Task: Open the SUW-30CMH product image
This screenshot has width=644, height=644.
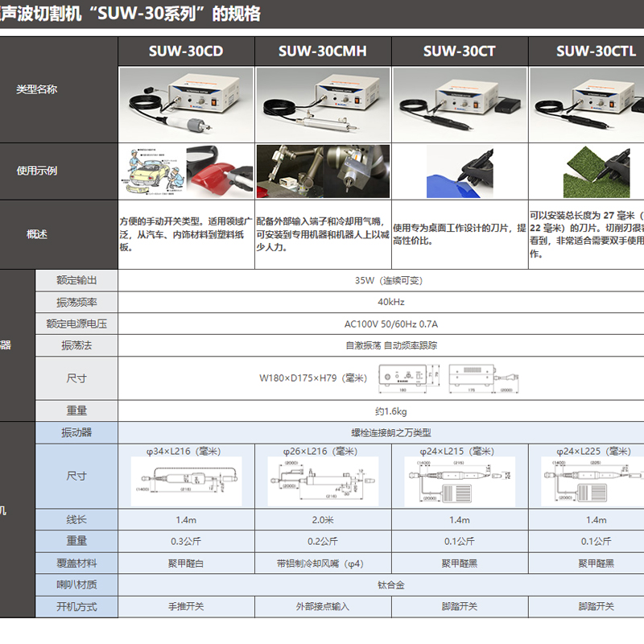Action: (x=323, y=105)
